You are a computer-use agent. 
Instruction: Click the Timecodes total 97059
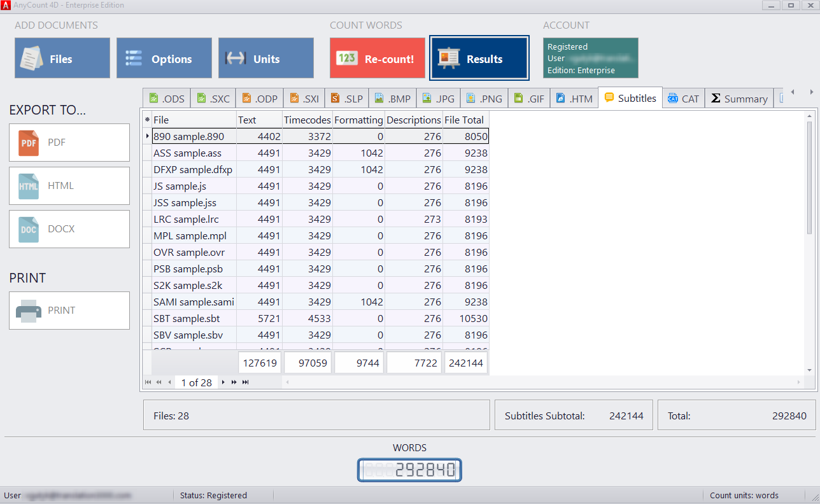308,363
